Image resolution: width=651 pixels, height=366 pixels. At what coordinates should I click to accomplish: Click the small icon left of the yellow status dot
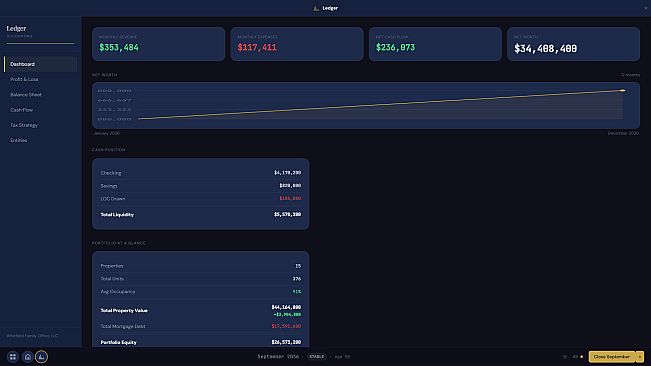[575, 356]
